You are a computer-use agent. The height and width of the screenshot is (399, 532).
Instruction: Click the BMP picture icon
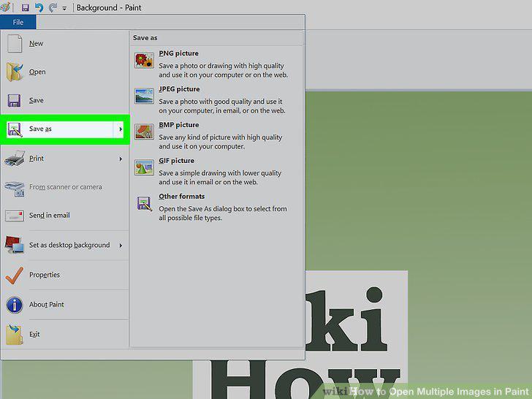pos(144,132)
